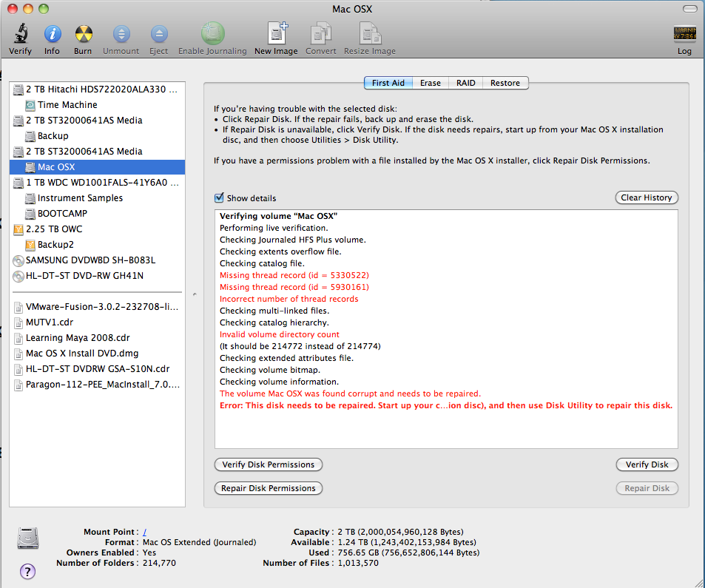705x588 pixels.
Task: Select the Backup2 volume
Action: (x=97, y=245)
